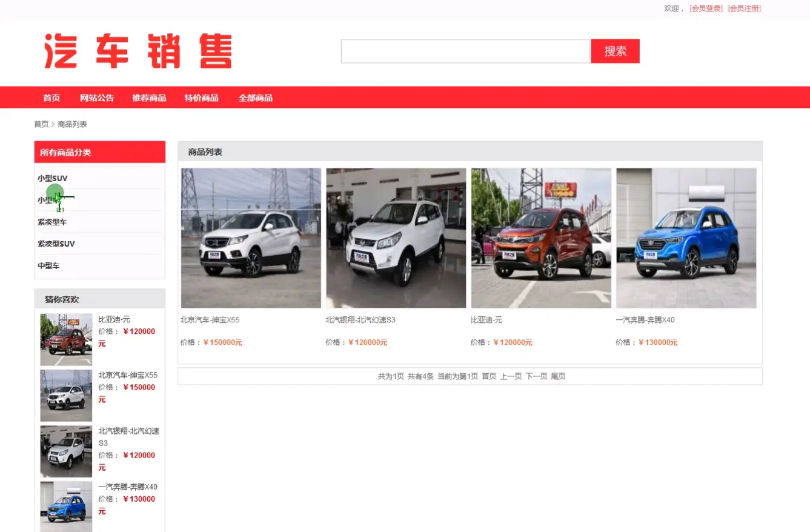
Task: Select the 中型车 category
Action: click(48, 265)
